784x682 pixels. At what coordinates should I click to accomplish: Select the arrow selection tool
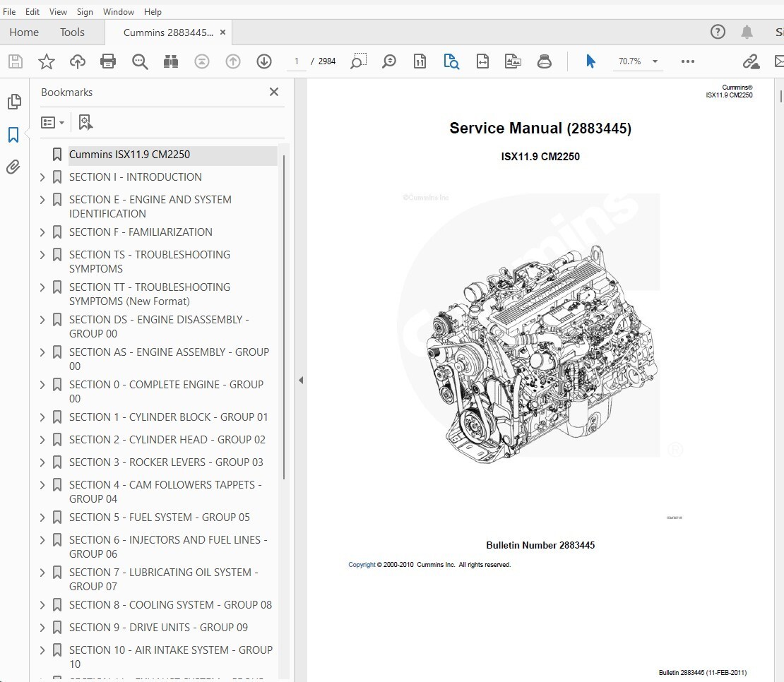click(x=590, y=61)
